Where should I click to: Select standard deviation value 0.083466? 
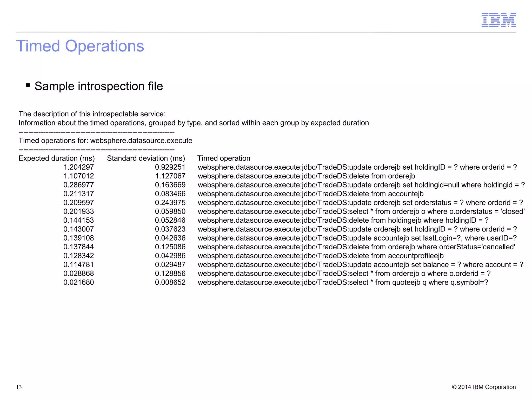coord(170,194)
